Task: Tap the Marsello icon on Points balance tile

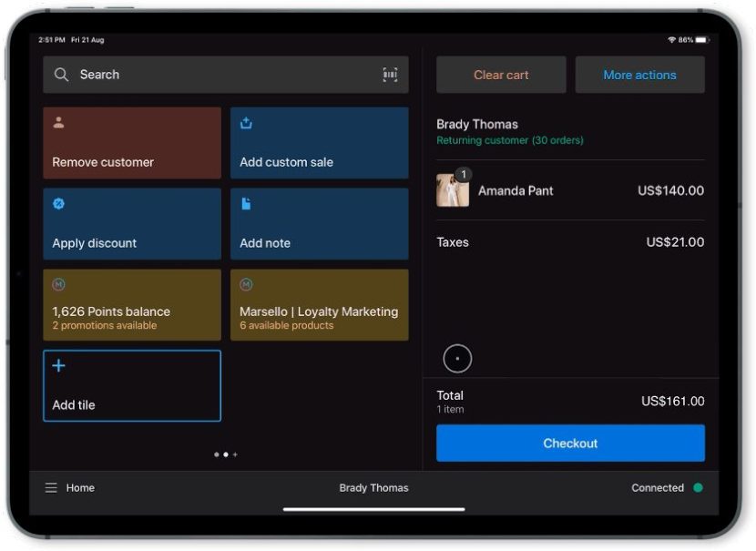Action: point(58,282)
